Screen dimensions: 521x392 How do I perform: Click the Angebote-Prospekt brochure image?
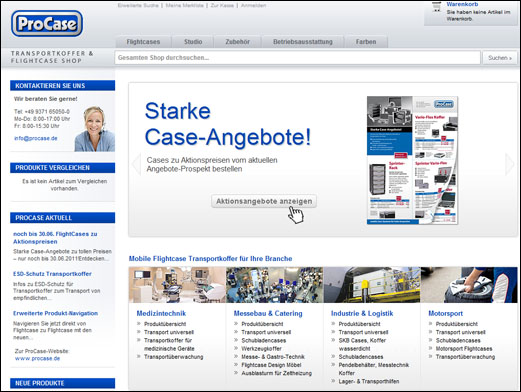coord(412,160)
